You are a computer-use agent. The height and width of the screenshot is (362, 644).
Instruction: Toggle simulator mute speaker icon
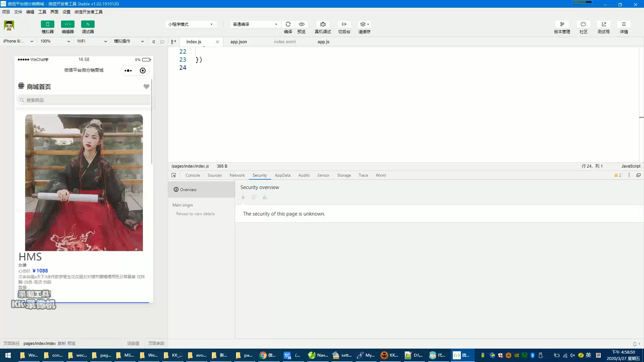(x=154, y=42)
